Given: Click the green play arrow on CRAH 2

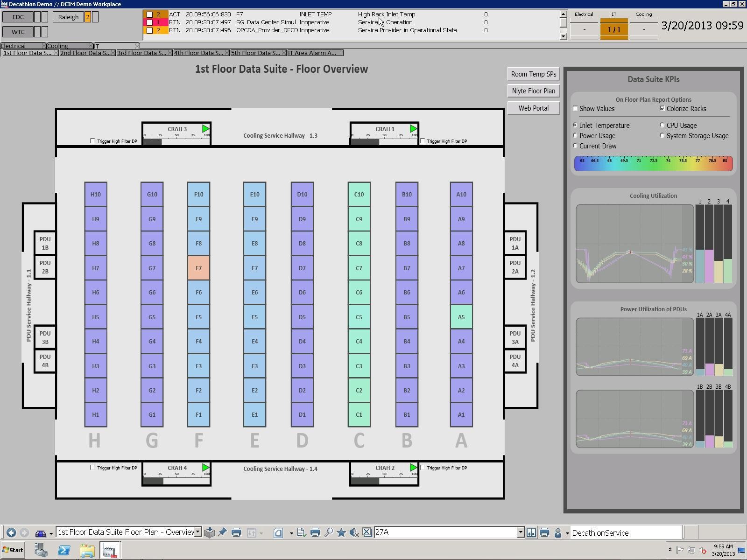Looking at the screenshot, I should [x=413, y=468].
